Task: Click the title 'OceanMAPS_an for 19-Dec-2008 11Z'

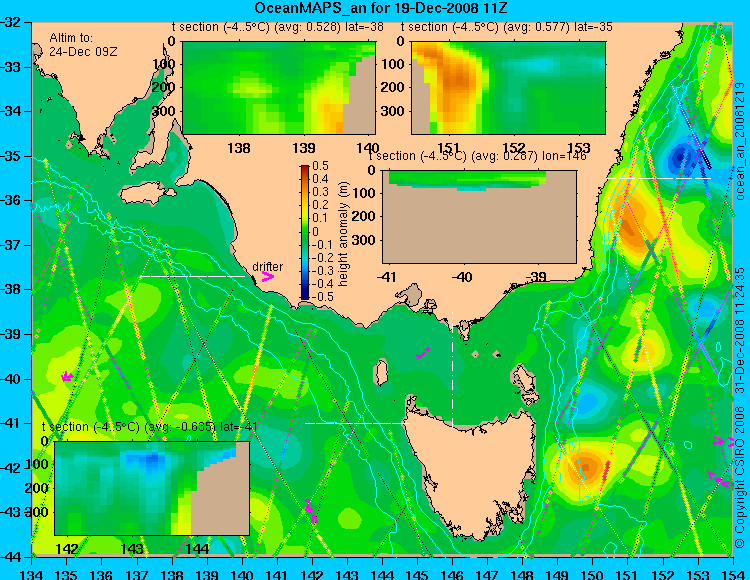Action: pos(381,8)
